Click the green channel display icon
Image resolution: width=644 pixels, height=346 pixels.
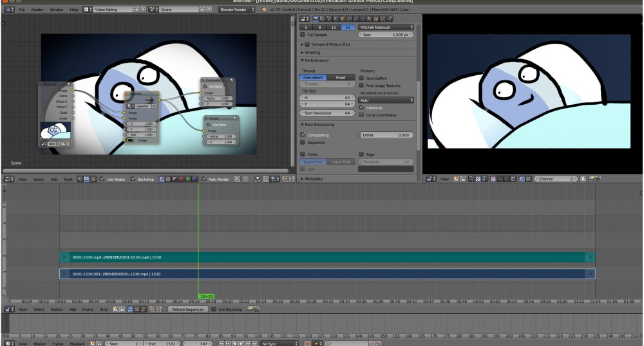[x=187, y=179]
